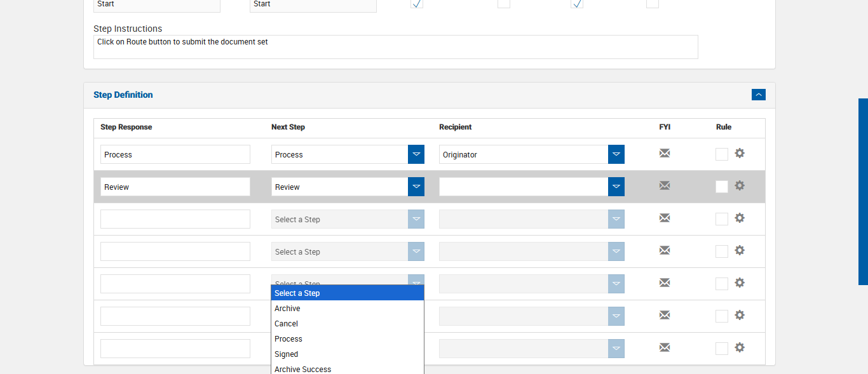Open rule settings gear for Process row
Screen dimensions: 868x374
(x=740, y=153)
